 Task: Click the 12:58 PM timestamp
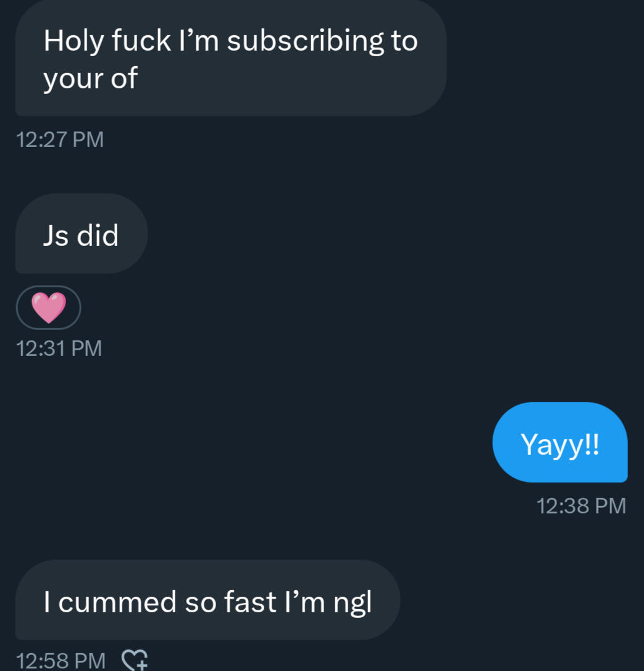[60, 660]
